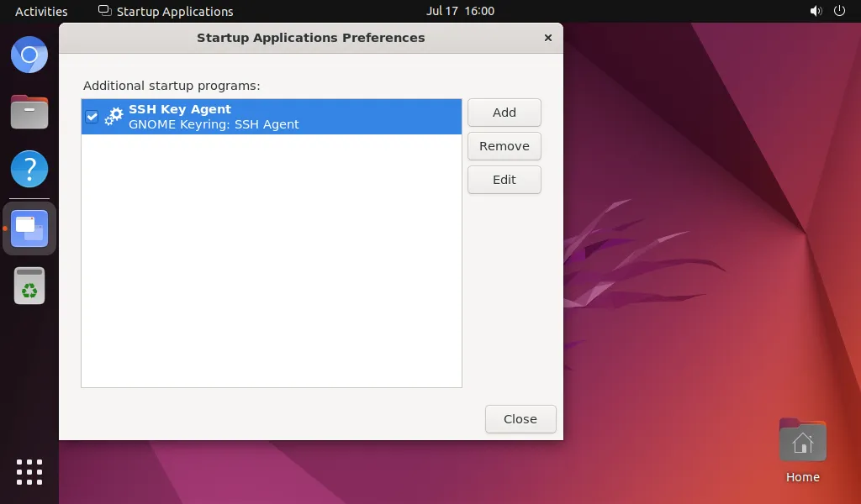Dismiss the dialog with the X button
This screenshot has width=861, height=504.
pyautogui.click(x=547, y=38)
